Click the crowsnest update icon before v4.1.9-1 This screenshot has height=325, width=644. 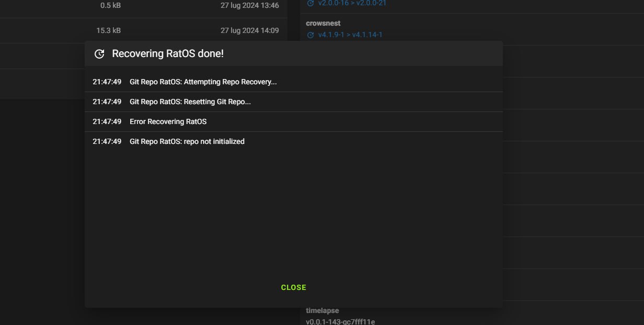click(x=310, y=35)
